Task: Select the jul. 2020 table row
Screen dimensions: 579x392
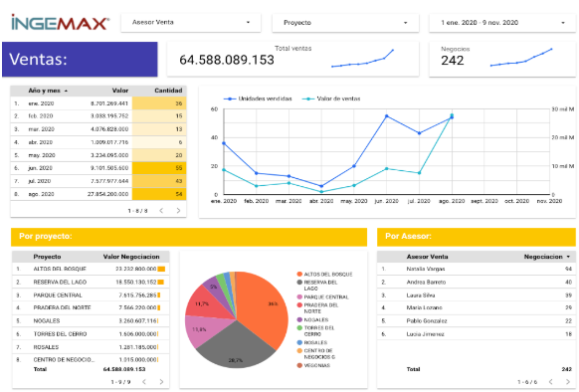Action: coord(98,181)
